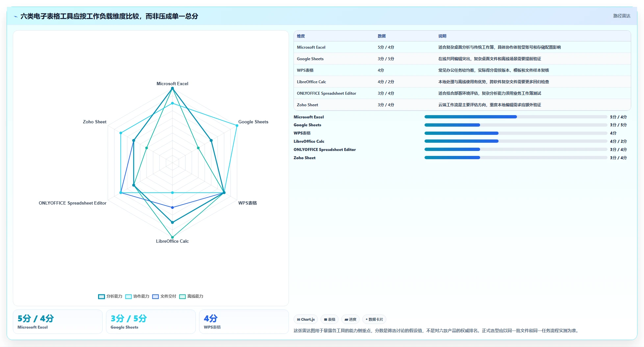Toggle the 协作能力 legend item
Screen dimensions: 644x347
pyautogui.click(x=137, y=296)
